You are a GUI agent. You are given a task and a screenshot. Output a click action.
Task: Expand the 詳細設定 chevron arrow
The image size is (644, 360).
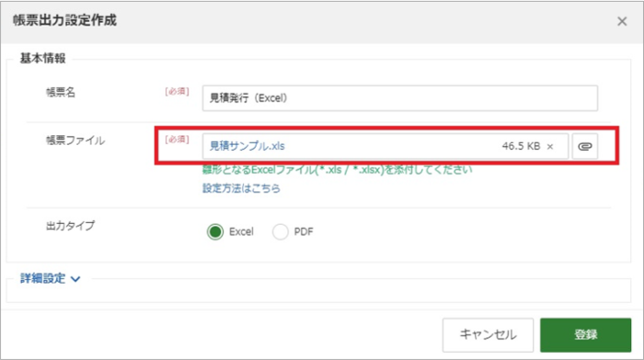[x=75, y=279]
